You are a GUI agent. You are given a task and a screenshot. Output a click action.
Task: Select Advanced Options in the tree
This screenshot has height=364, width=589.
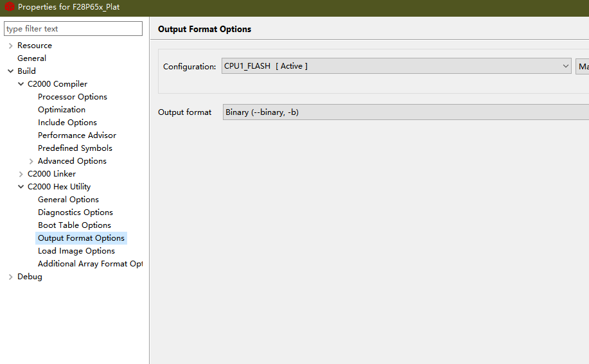point(72,161)
